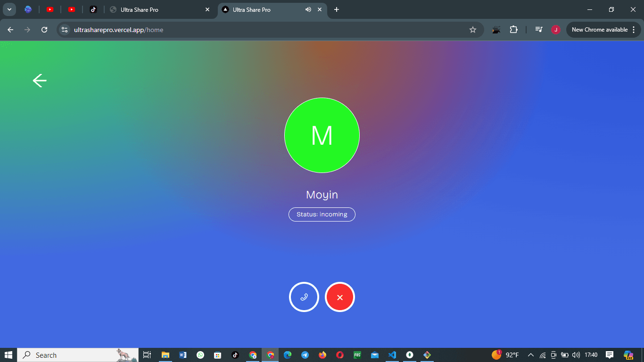Switch to the first pinned blue globe tab
Screen dimensions: 644x362
point(28,9)
